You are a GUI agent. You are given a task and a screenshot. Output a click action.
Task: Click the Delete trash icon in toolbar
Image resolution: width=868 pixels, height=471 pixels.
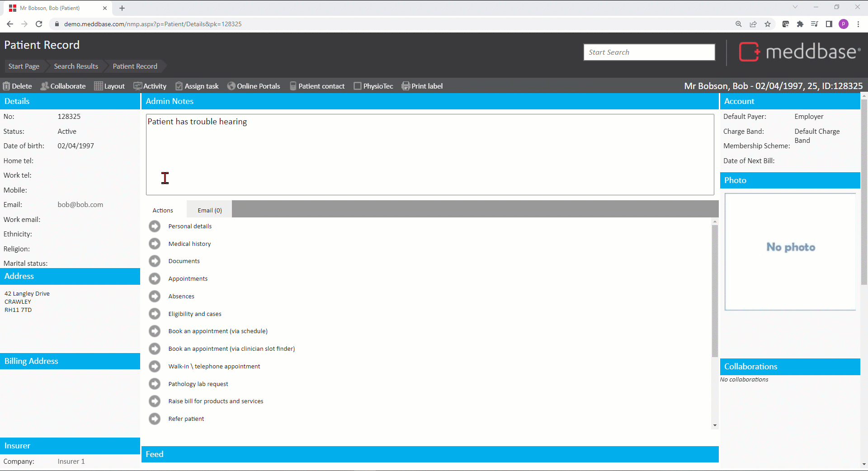click(x=6, y=86)
